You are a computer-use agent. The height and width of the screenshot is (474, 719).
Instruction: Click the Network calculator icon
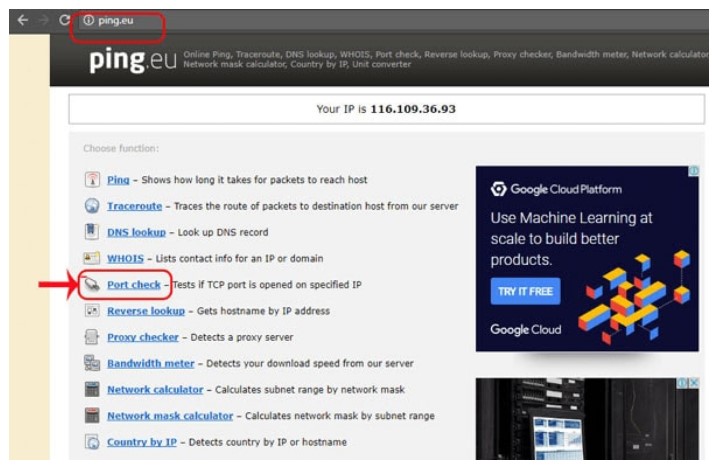click(91, 389)
